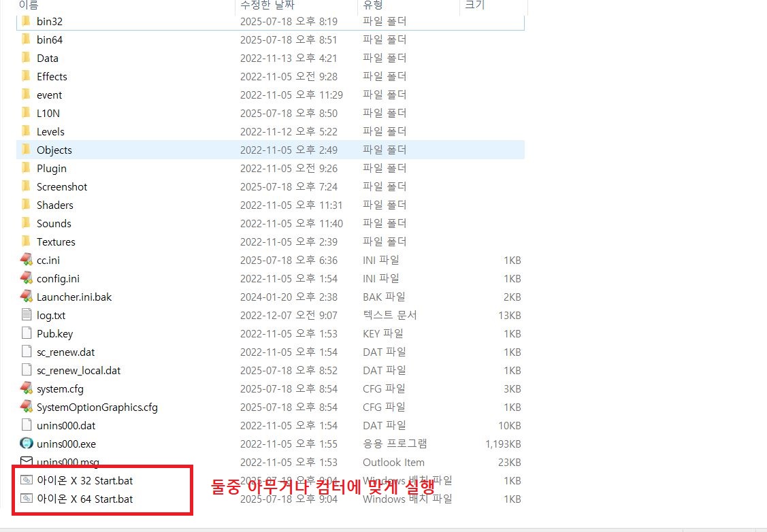Viewport: 767px width, 532px height.
Task: Select the Objects folder row
Action: [x=270, y=150]
